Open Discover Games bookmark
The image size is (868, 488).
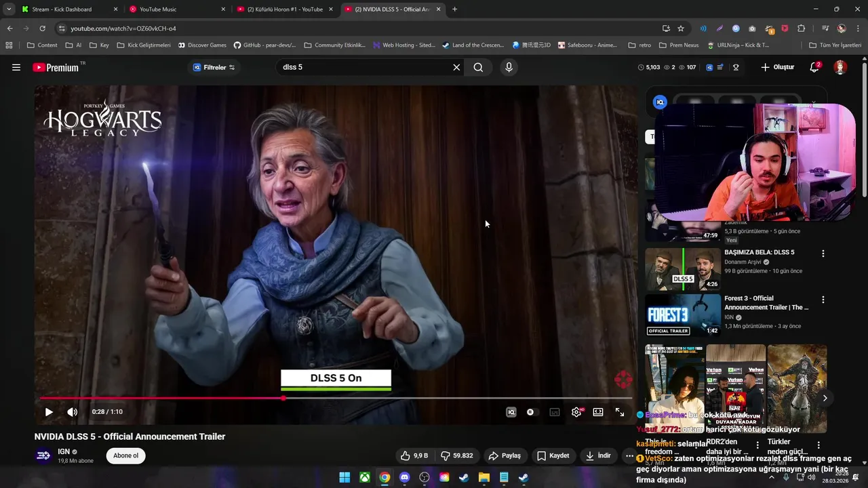click(202, 45)
